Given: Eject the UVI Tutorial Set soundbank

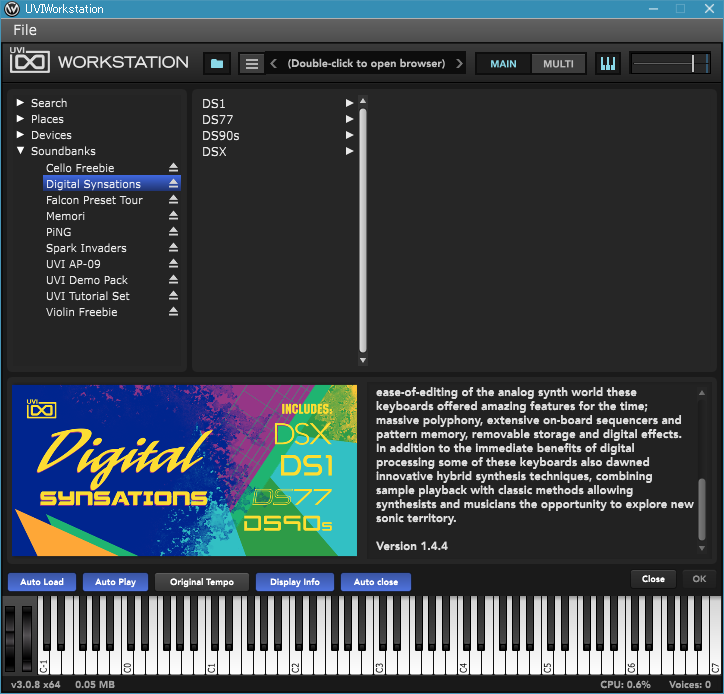Looking at the screenshot, I should 173,296.
